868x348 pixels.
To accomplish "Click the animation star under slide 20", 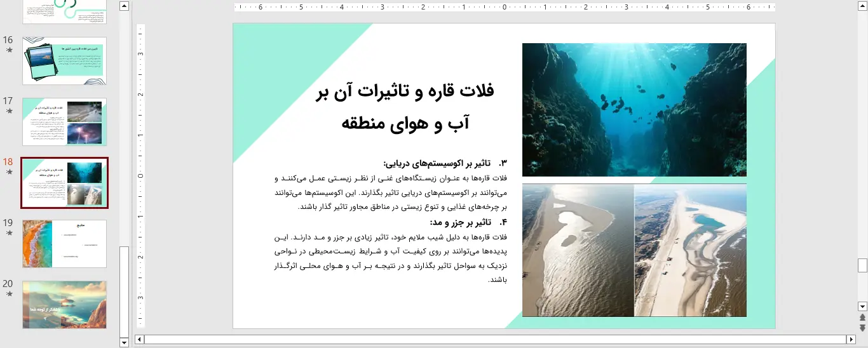I will [9, 294].
